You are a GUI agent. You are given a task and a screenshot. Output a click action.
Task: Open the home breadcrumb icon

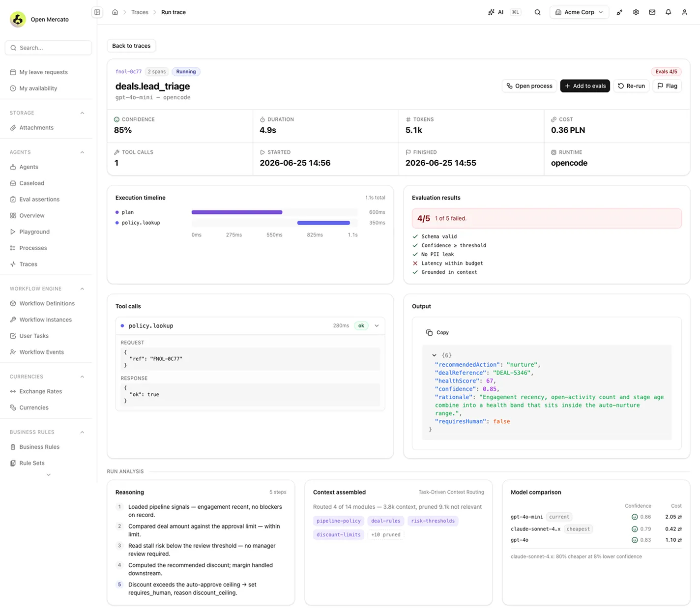pos(115,12)
